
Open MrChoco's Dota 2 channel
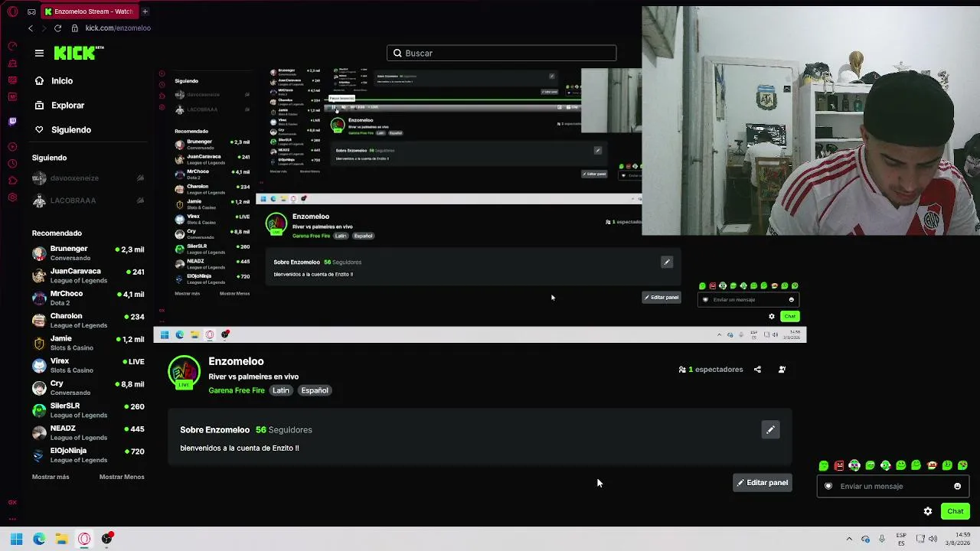pos(88,298)
